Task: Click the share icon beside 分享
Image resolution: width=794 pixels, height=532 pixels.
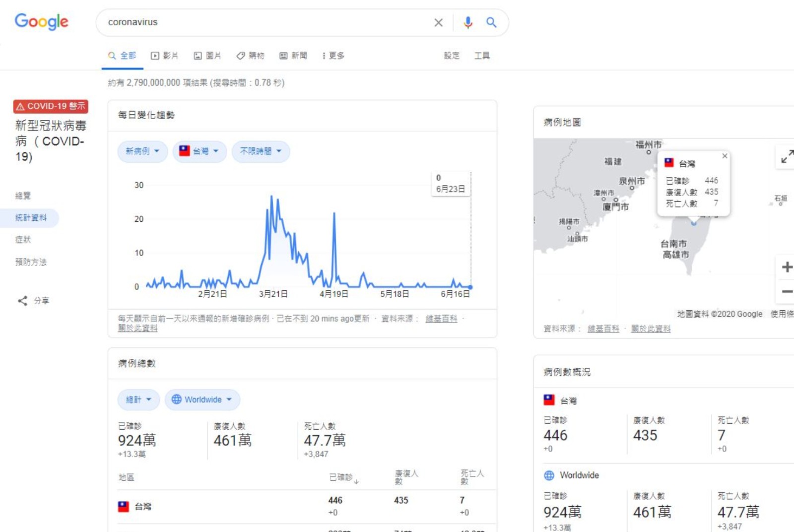Action: click(x=22, y=301)
